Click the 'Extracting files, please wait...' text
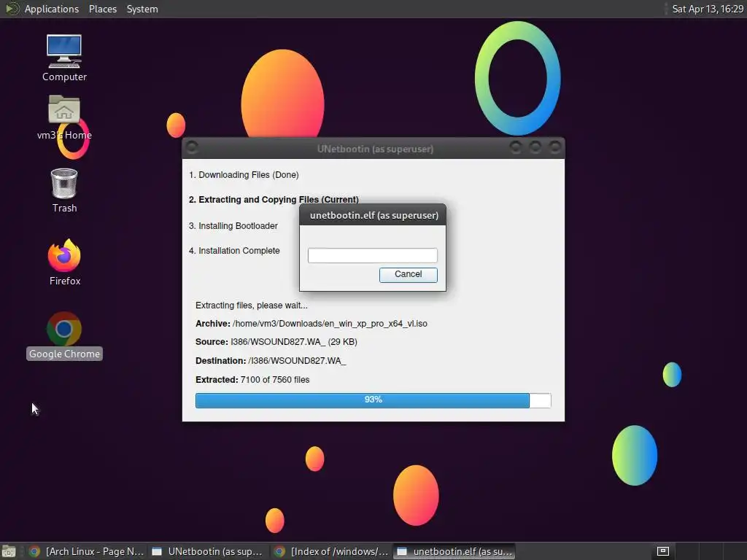The image size is (747, 560). pos(252,306)
